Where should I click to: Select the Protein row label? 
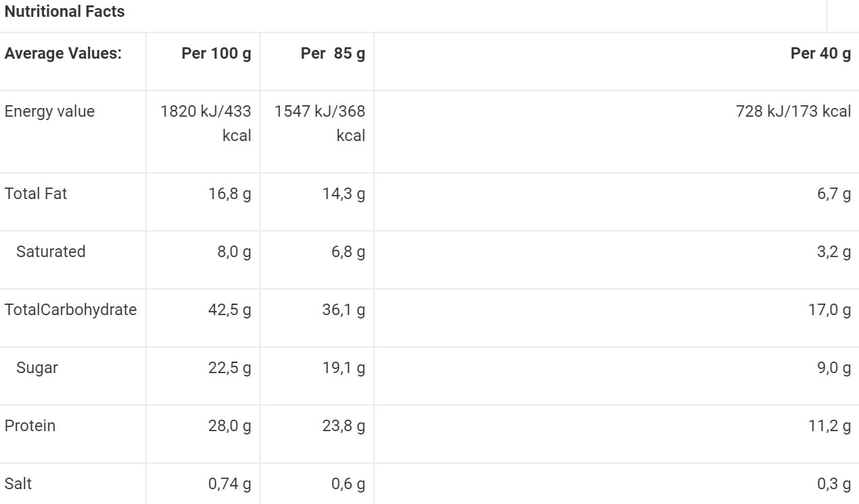coord(30,426)
